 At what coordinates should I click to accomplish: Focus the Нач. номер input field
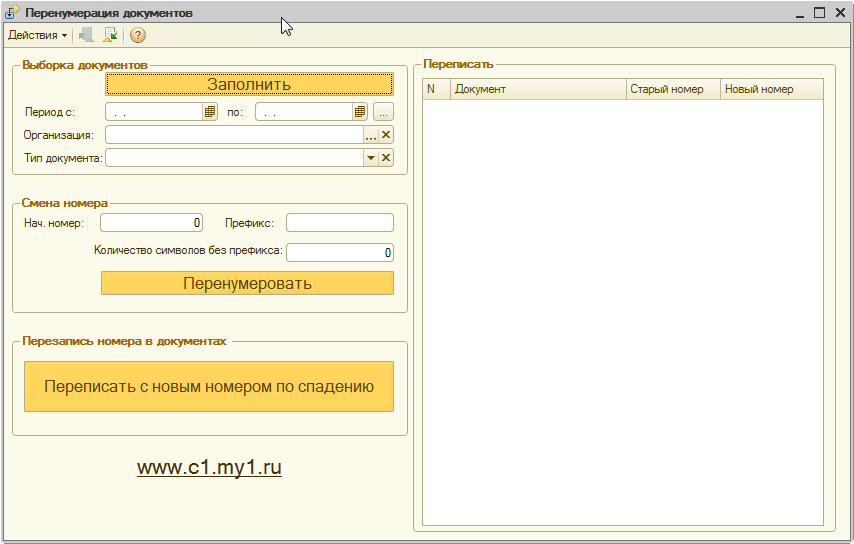pos(151,223)
